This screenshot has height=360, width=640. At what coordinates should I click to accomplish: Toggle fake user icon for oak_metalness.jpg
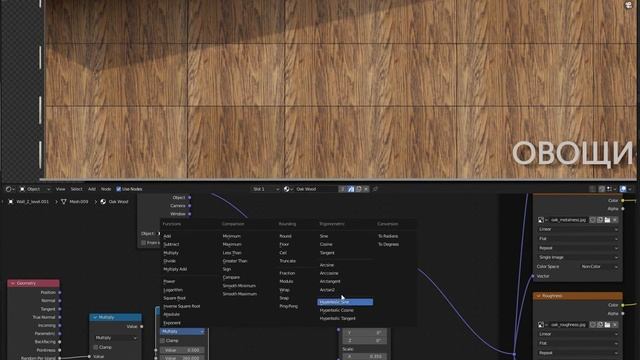click(593, 220)
